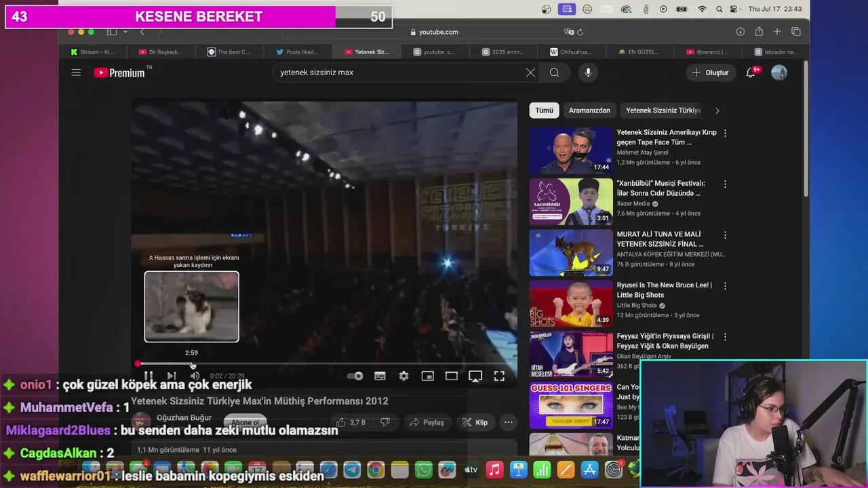The image size is (868, 488).
Task: Click the Paylaş share button
Action: click(x=427, y=422)
